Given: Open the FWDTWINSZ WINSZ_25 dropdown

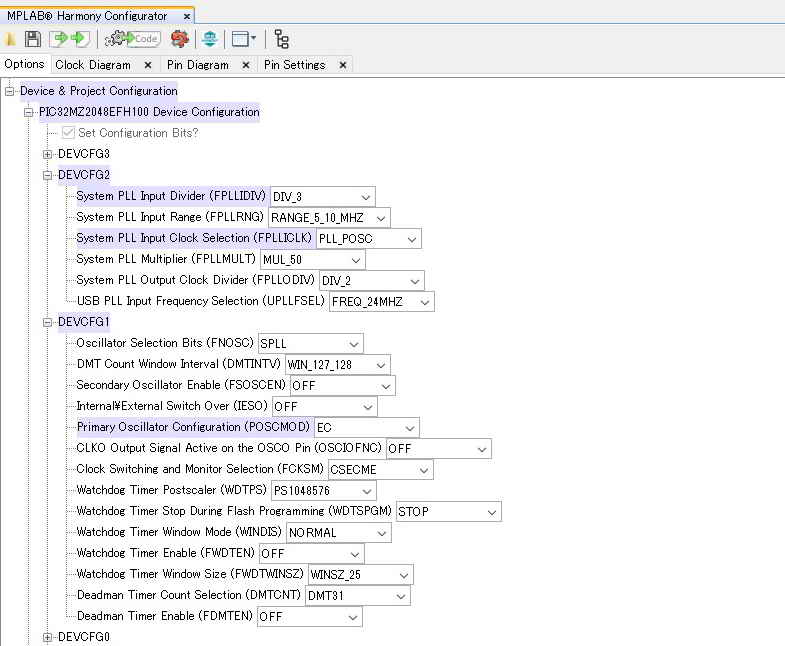Looking at the screenshot, I should click(360, 575).
